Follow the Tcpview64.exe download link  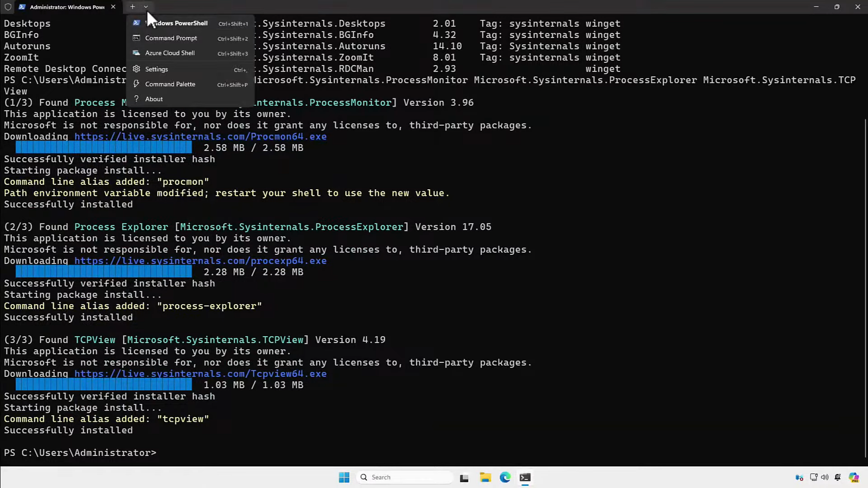click(x=200, y=374)
